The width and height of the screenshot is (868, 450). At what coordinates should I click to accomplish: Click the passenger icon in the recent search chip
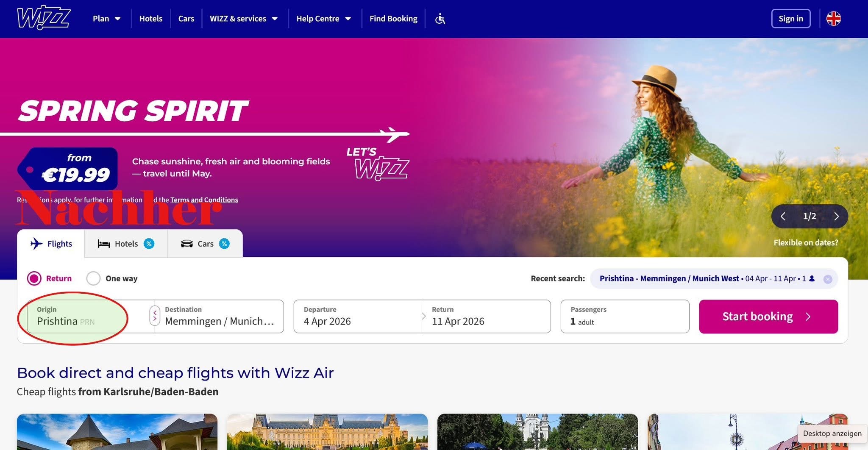pyautogui.click(x=812, y=278)
